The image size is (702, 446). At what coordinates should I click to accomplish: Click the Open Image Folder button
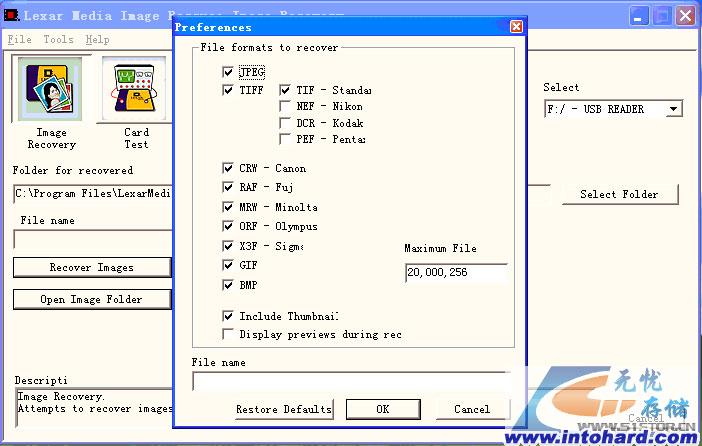click(x=92, y=299)
